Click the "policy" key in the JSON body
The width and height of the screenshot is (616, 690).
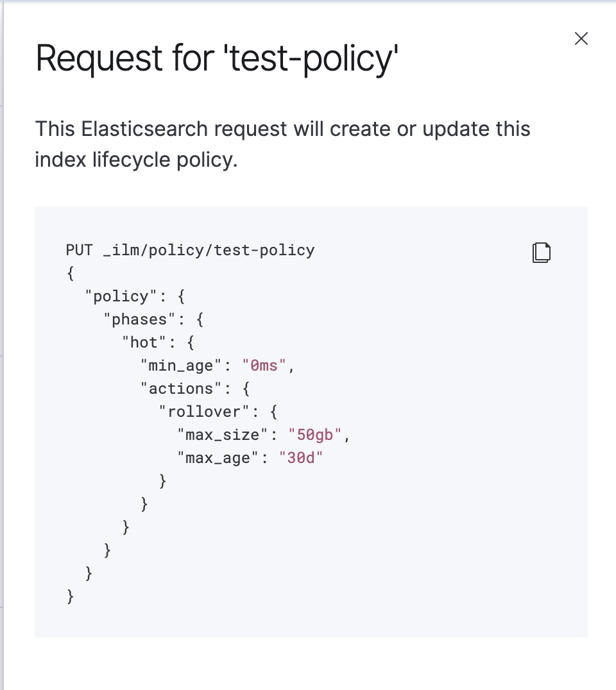pos(119,296)
